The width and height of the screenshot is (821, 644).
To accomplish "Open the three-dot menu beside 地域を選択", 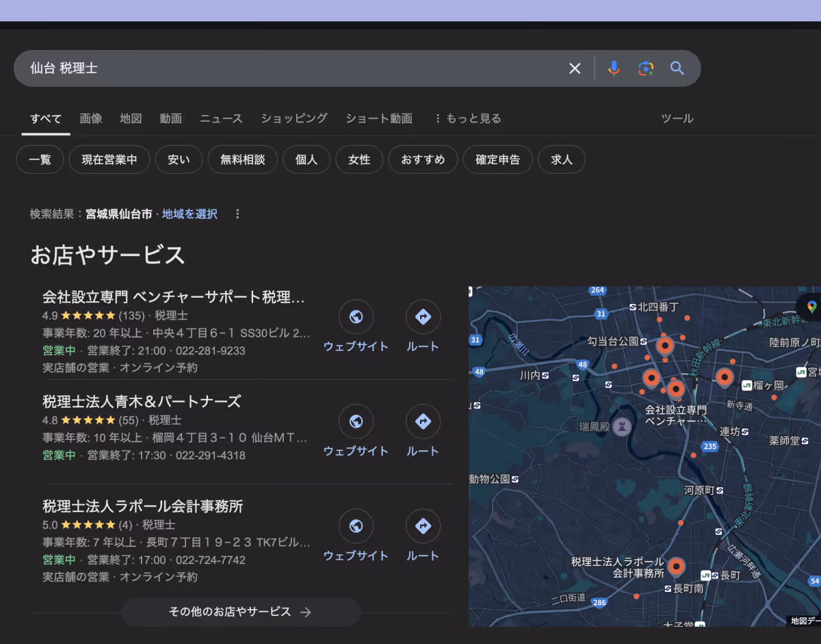I will (237, 214).
